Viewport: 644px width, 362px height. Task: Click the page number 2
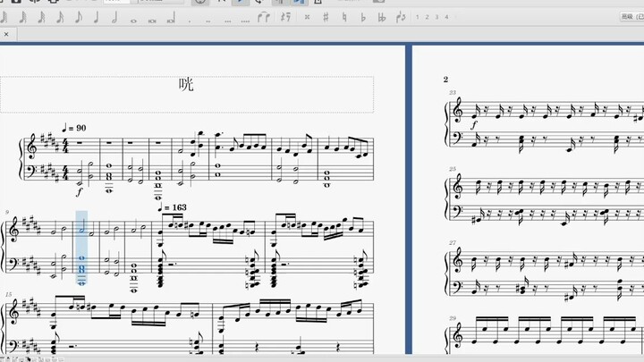point(445,80)
